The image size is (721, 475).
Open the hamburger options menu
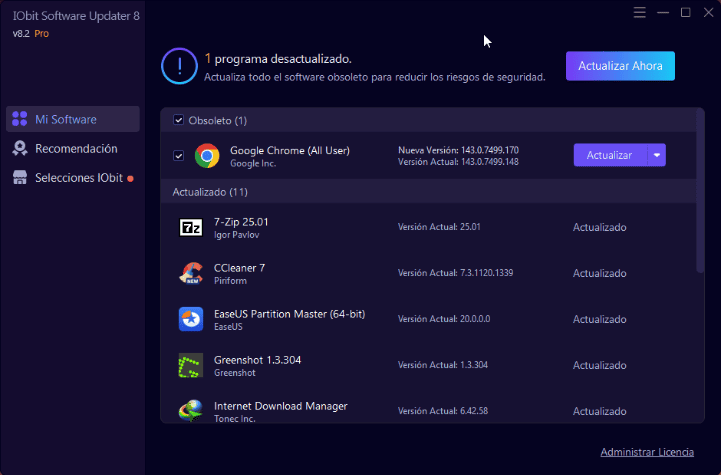(x=639, y=12)
